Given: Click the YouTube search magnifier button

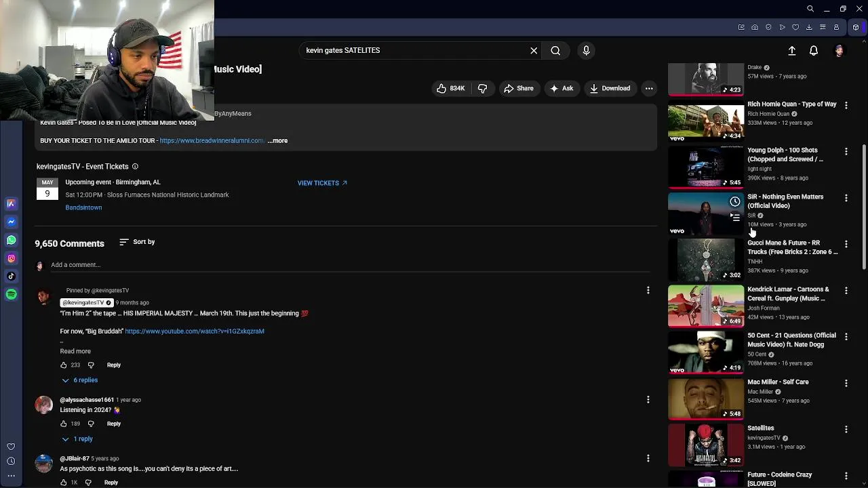Looking at the screenshot, I should pyautogui.click(x=555, y=50).
